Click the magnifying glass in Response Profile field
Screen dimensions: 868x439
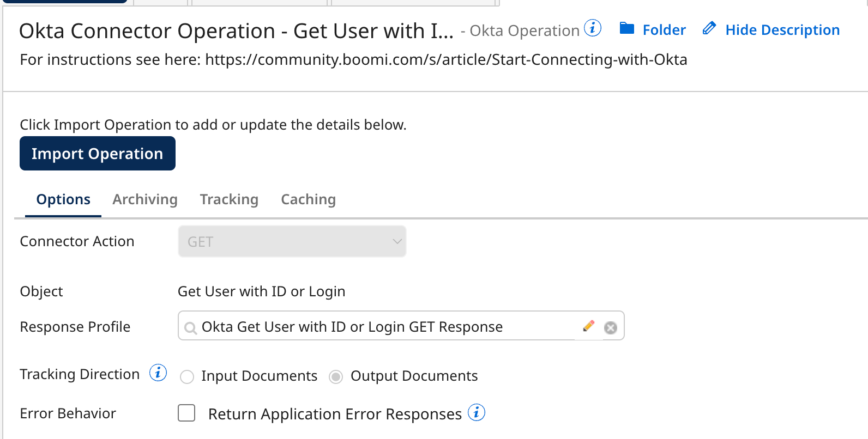pyautogui.click(x=190, y=327)
